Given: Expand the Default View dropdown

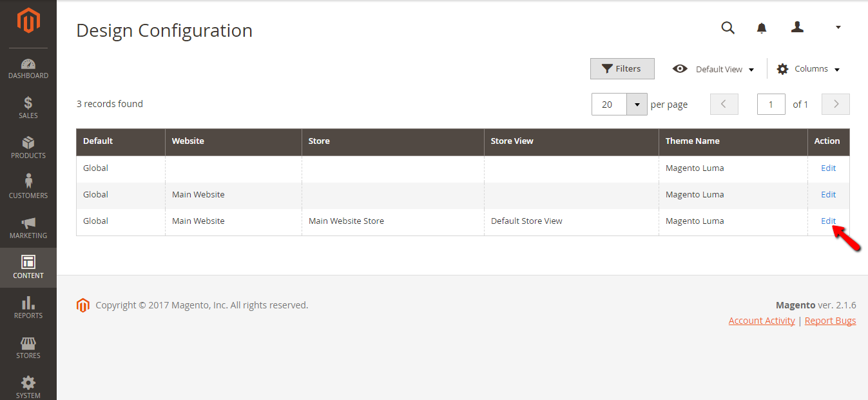Looking at the screenshot, I should click(714, 69).
